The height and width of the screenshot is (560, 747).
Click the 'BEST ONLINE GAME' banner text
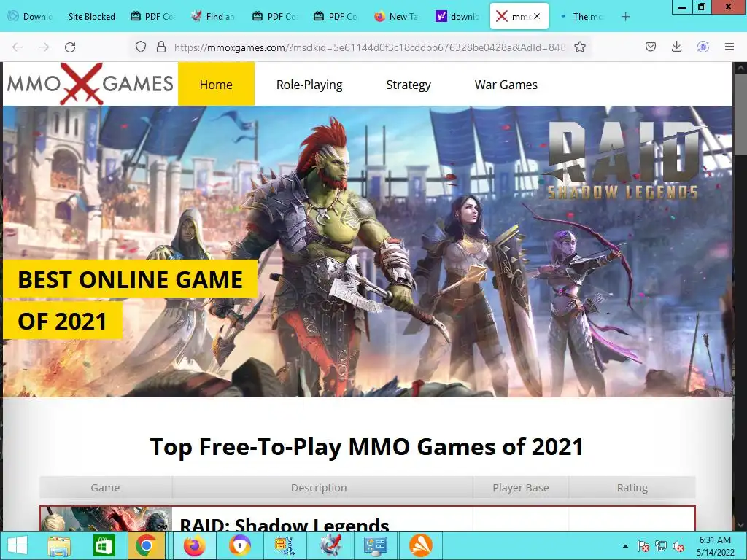coord(130,279)
